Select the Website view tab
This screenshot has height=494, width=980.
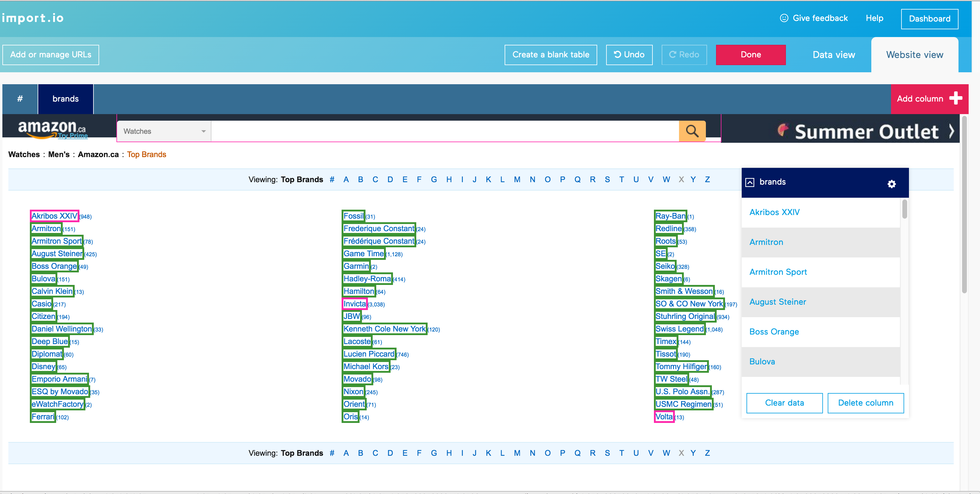[914, 55]
